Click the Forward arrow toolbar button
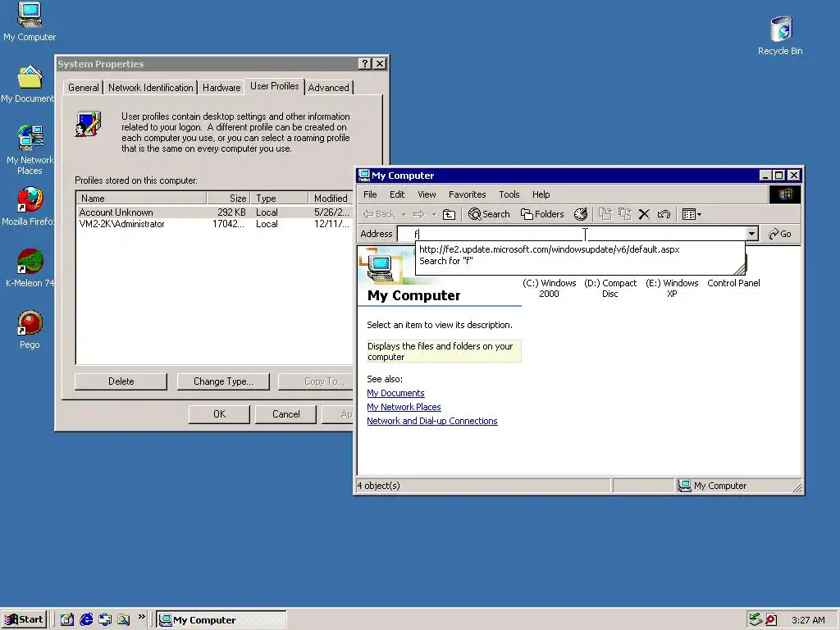The height and width of the screenshot is (630, 840). coord(418,214)
